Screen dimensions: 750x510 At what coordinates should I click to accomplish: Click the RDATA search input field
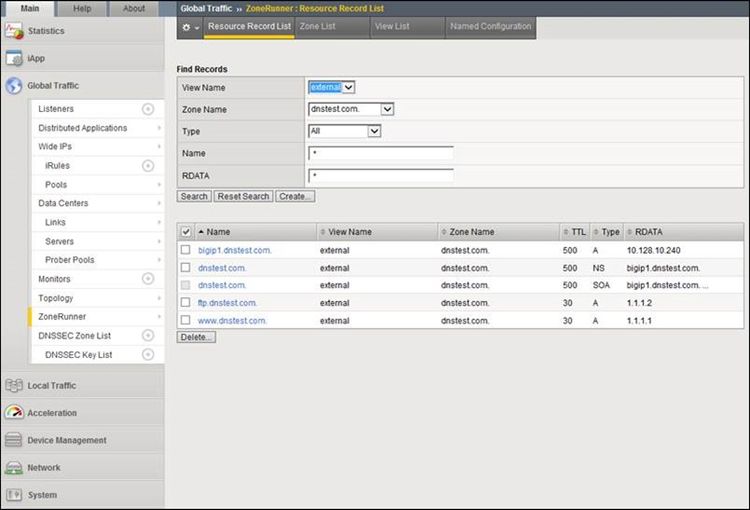point(381,176)
